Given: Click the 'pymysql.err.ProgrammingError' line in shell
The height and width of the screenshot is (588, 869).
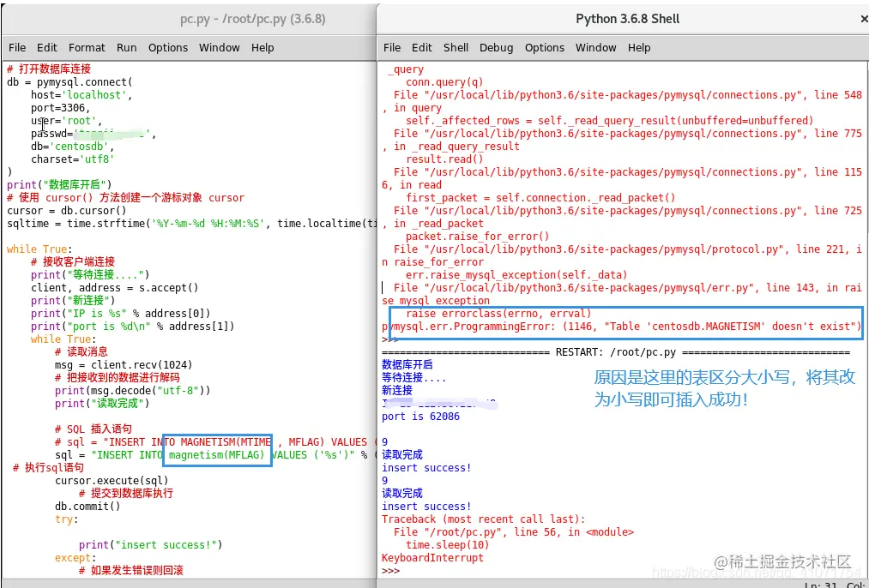Looking at the screenshot, I should pos(621,326).
